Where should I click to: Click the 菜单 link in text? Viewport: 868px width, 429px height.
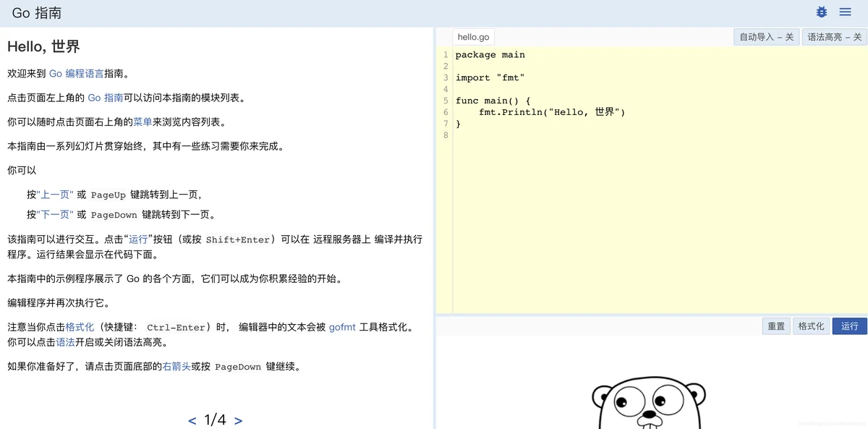pyautogui.click(x=142, y=122)
